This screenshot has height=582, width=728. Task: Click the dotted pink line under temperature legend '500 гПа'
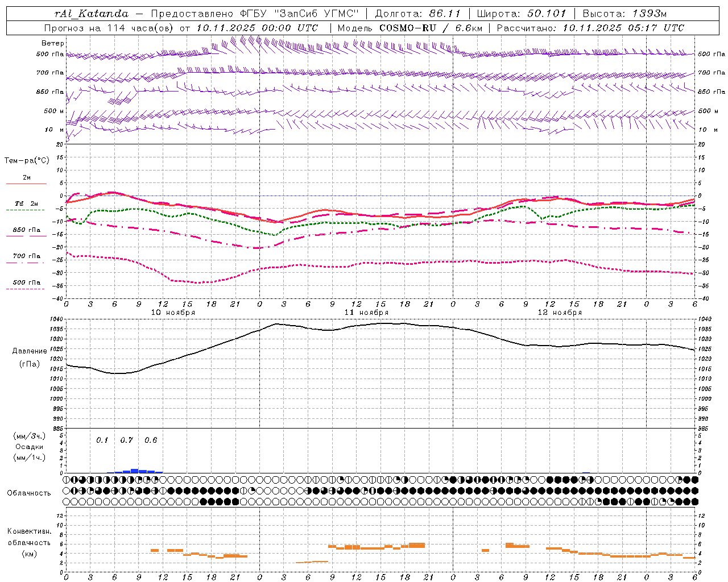click(x=25, y=289)
